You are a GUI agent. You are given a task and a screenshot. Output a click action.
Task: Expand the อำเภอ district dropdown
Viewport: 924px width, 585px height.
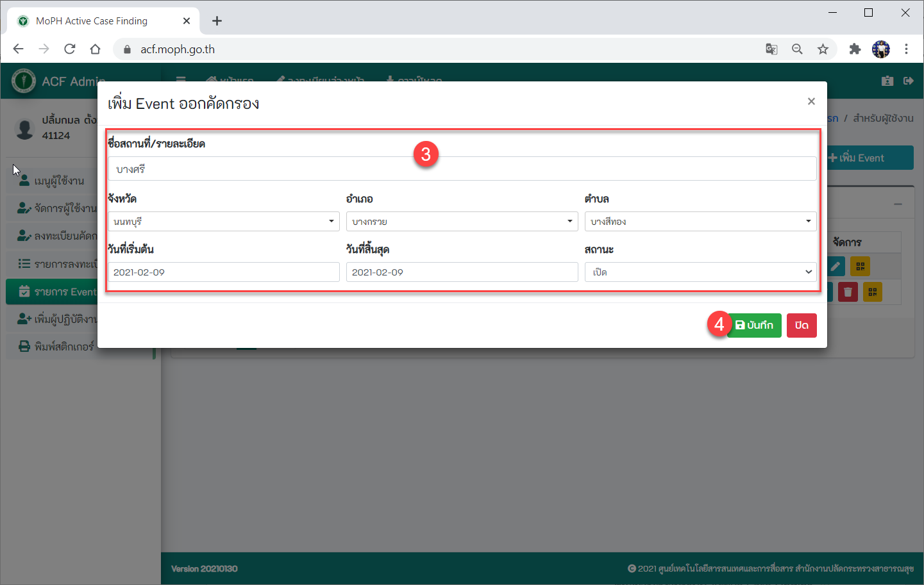462,222
